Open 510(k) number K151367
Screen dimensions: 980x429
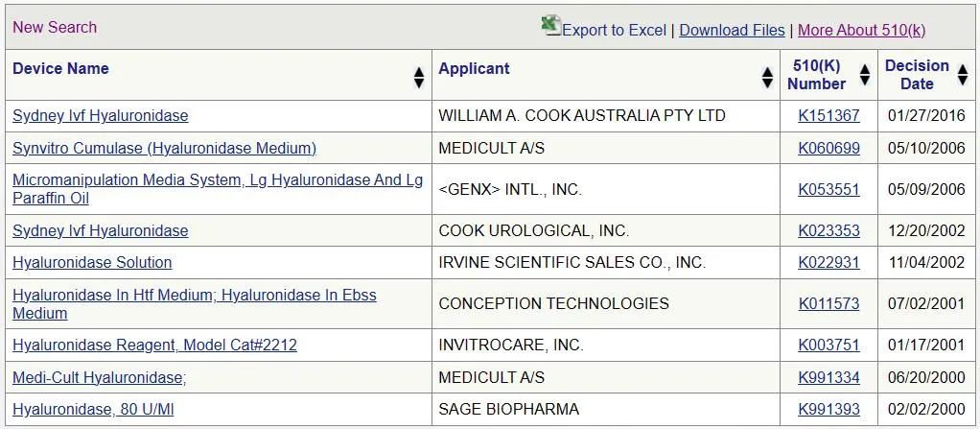(x=828, y=116)
